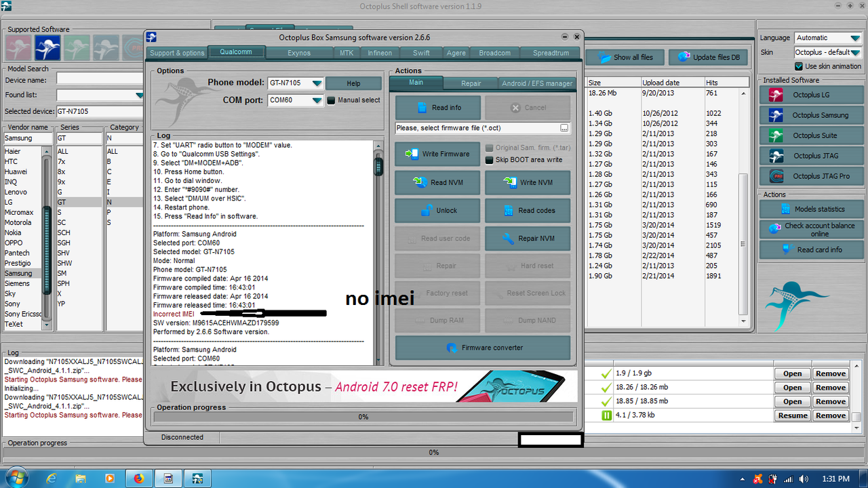Open the COM port dropdown
Image resolution: width=868 pixels, height=488 pixels.
317,100
